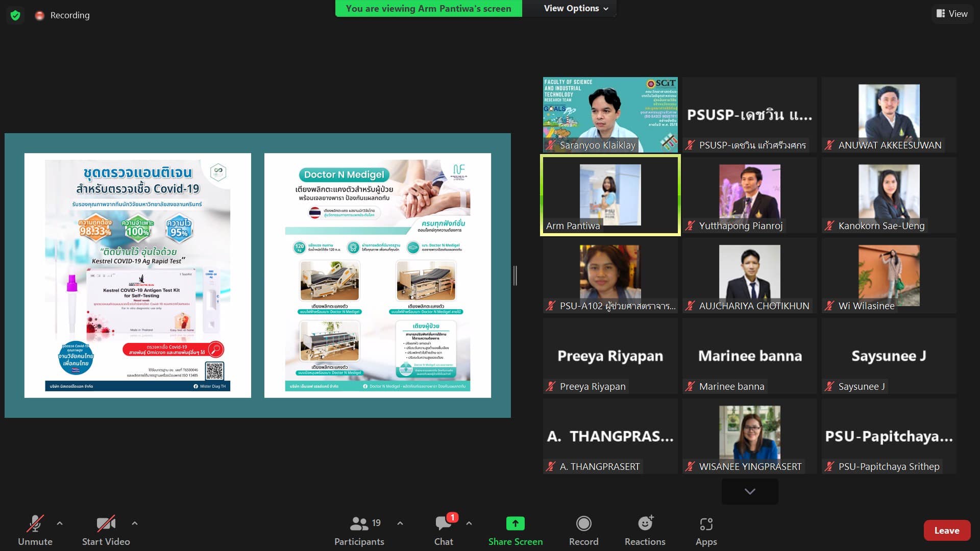Click the green Share Screen button
The image size is (980, 551).
click(515, 530)
